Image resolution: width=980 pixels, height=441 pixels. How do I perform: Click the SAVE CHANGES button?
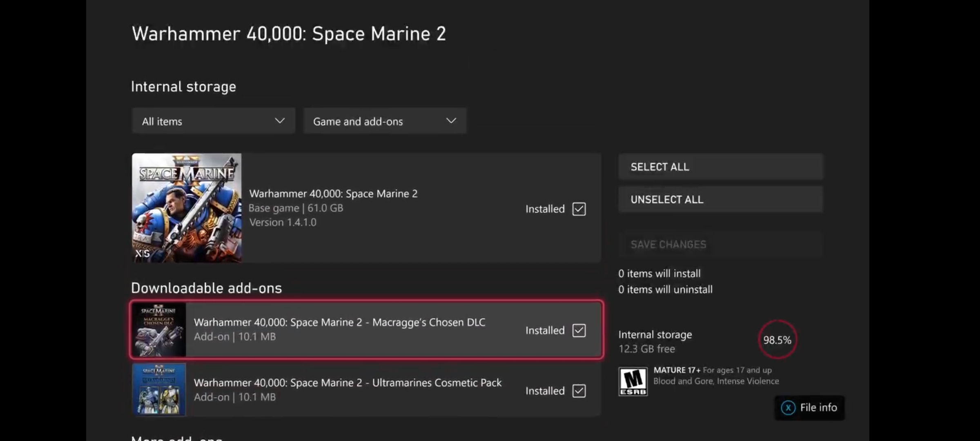point(721,244)
